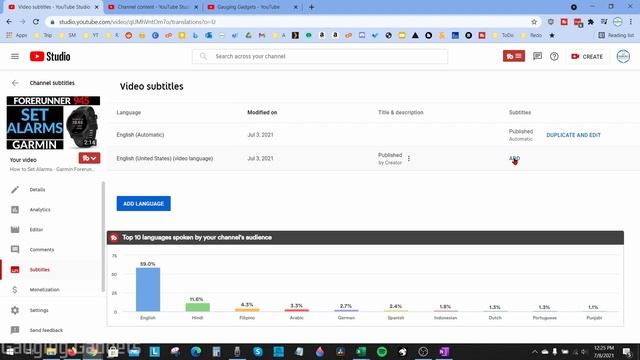Open the channel account avatar
This screenshot has width=640, height=360.
point(623,56)
